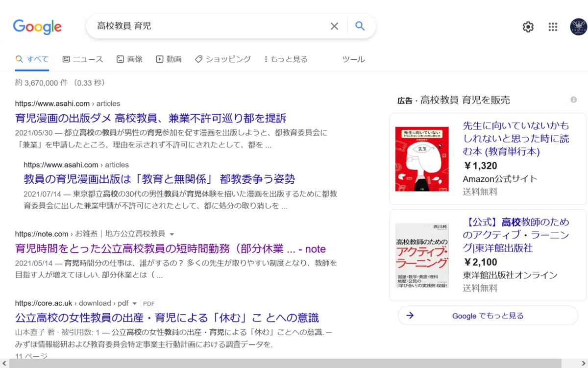Open 育児時間をとった公立高校教員の短時間勤務 note result
588x368 pixels.
pos(171,248)
